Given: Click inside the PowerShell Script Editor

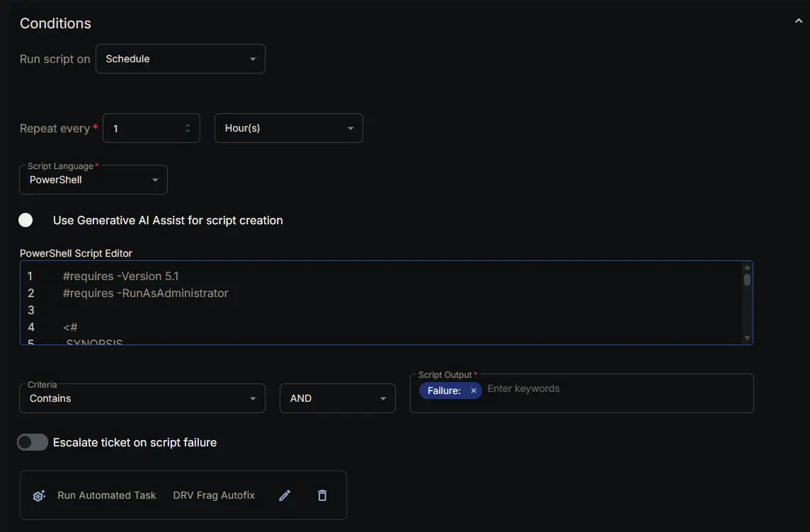Looking at the screenshot, I should coord(387,303).
